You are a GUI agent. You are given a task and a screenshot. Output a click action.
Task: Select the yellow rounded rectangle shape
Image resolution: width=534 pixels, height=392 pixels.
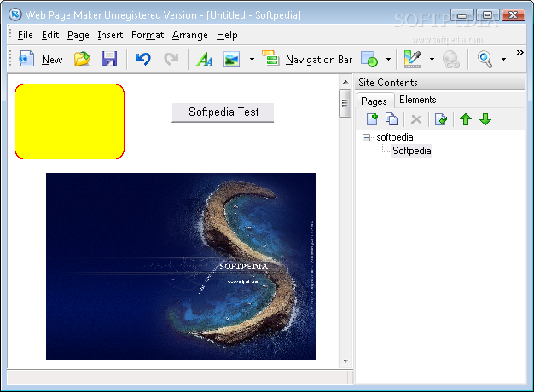tap(69, 121)
